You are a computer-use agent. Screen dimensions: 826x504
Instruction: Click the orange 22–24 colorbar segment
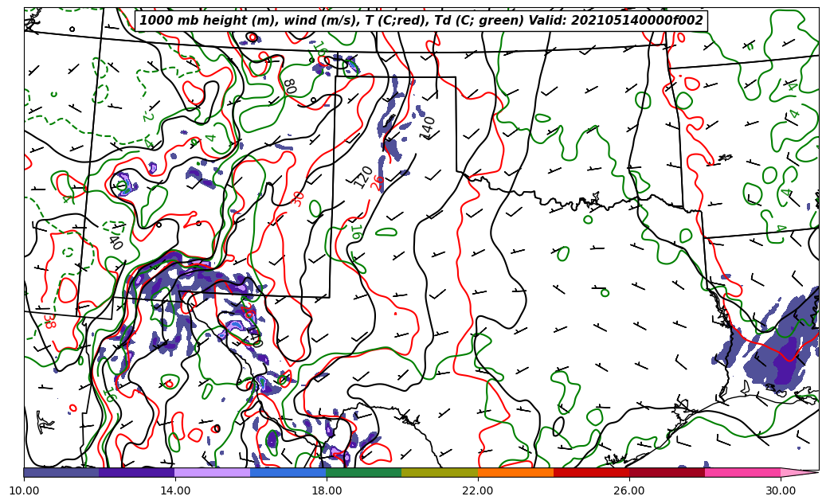coord(515,472)
